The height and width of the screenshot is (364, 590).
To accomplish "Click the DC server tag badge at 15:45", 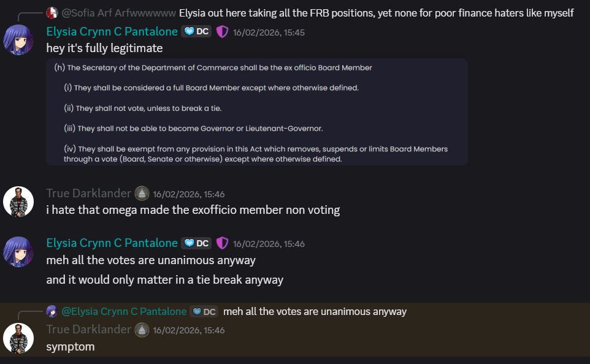I will point(196,32).
